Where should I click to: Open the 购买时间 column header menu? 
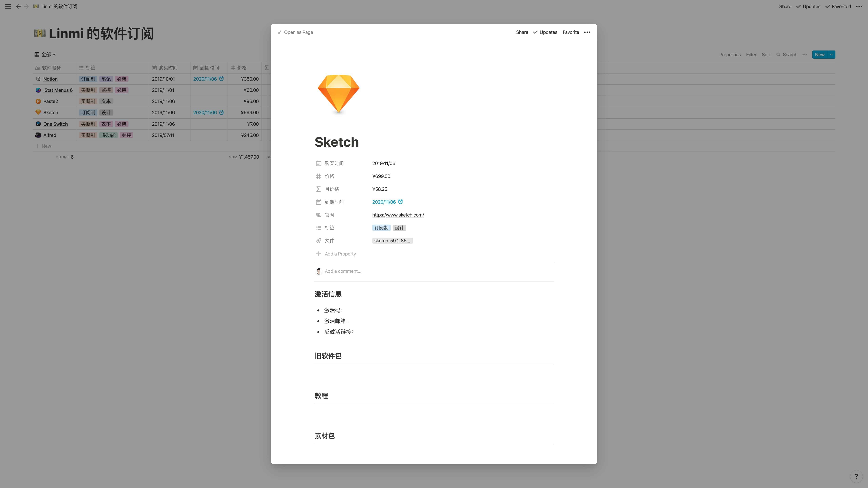tap(170, 68)
